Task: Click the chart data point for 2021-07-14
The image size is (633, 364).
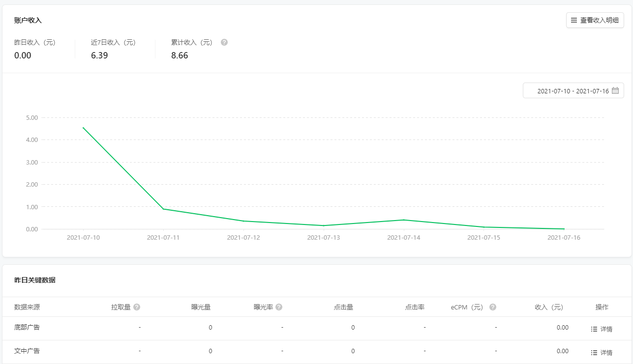Action: [x=404, y=220]
